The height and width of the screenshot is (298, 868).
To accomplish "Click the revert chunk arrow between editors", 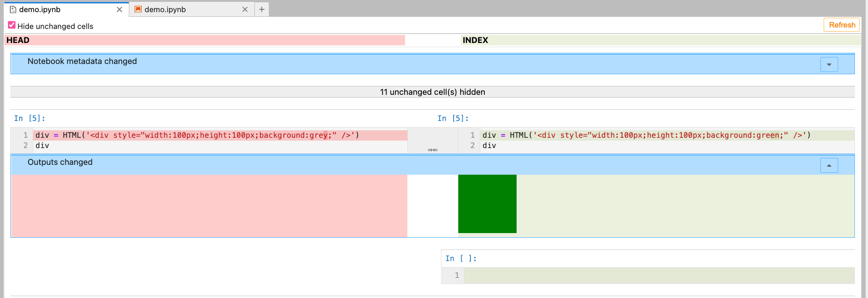I will coord(433,150).
